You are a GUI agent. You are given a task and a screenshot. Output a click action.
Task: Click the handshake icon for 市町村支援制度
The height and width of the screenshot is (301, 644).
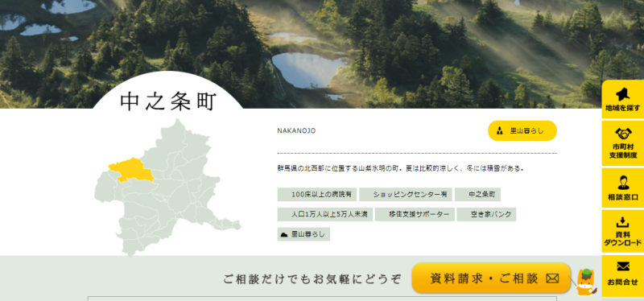623,134
